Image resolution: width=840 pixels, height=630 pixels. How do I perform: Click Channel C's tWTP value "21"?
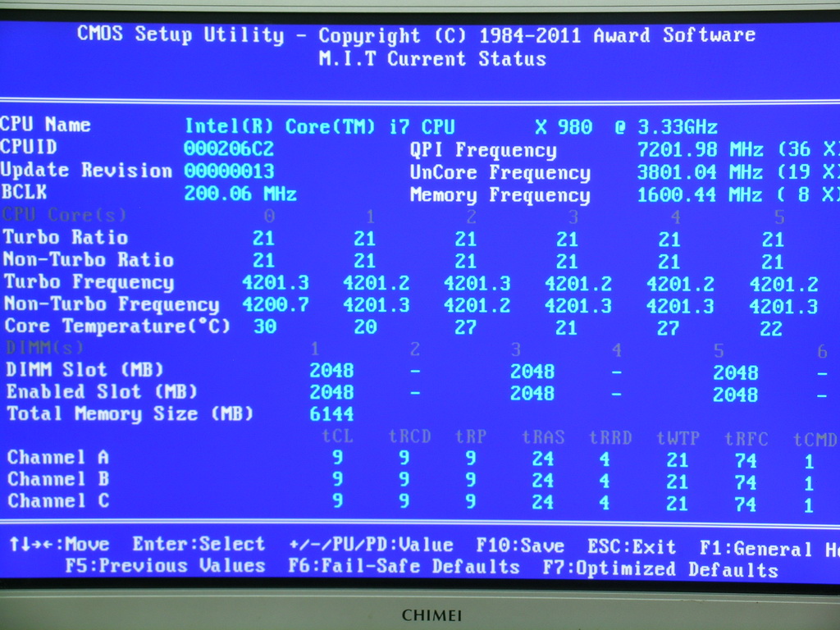tap(677, 504)
